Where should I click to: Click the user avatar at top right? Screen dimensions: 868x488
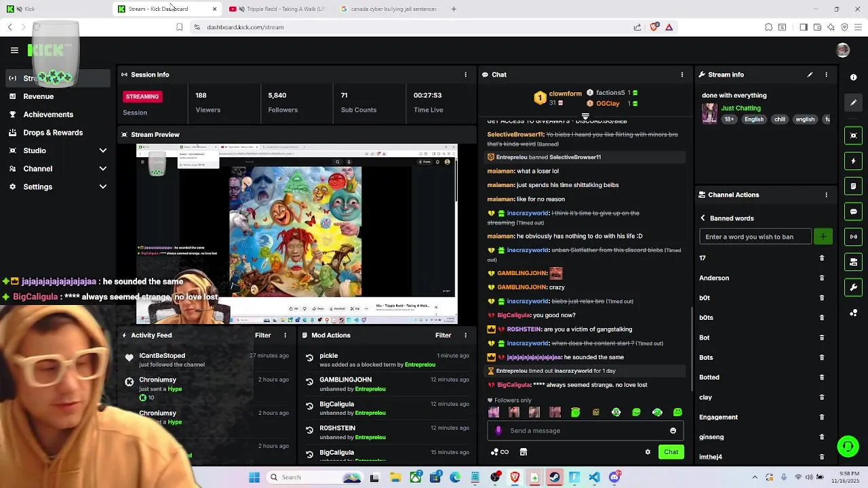click(x=843, y=50)
